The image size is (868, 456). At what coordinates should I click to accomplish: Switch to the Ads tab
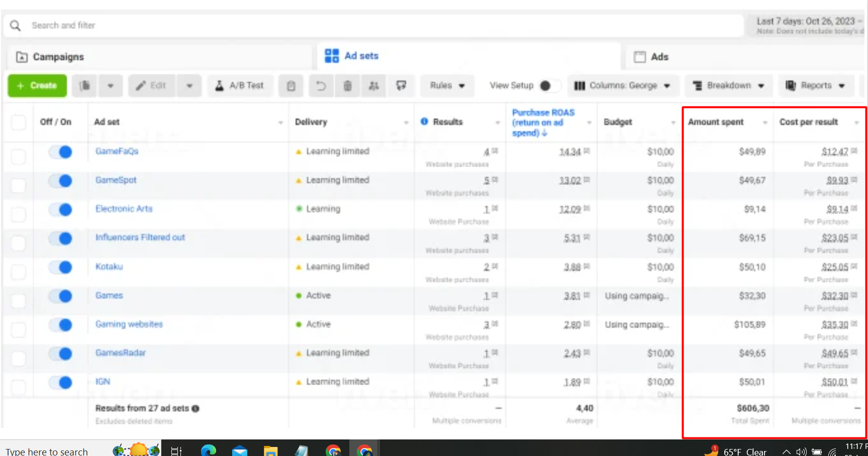coord(658,57)
